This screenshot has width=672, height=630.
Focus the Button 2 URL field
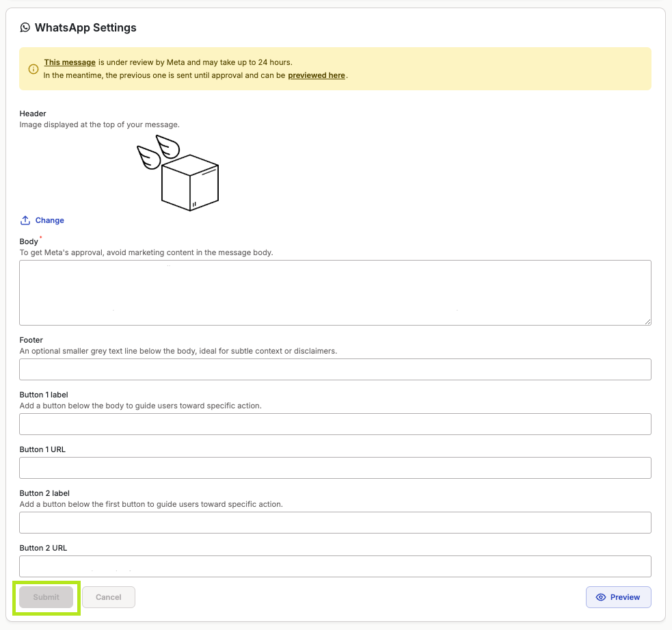pos(335,566)
